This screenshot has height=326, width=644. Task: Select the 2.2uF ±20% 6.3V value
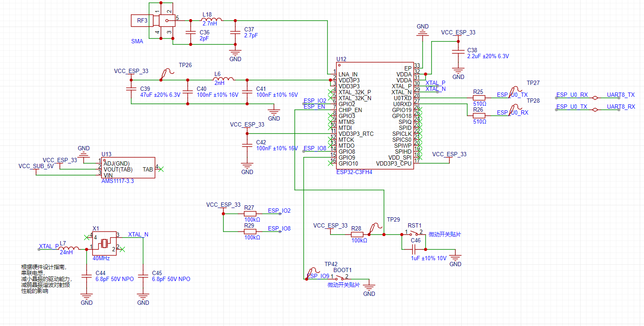(x=488, y=56)
